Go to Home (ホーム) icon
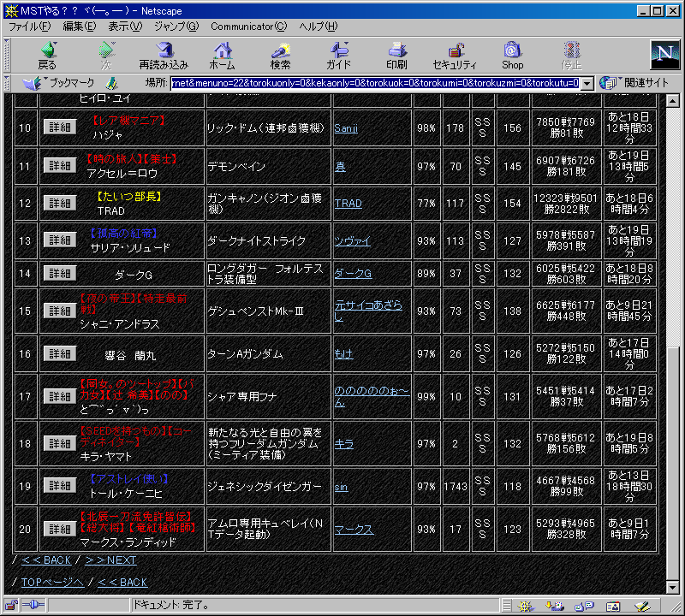685x616 pixels. tap(223, 56)
